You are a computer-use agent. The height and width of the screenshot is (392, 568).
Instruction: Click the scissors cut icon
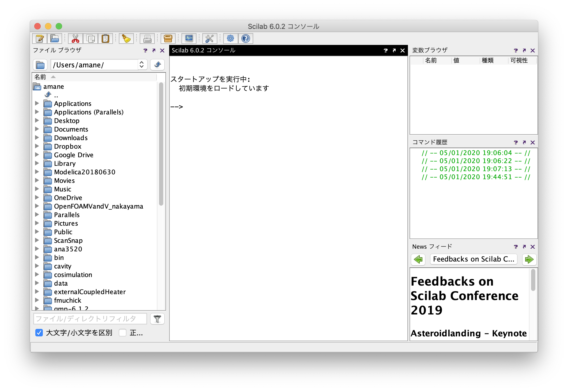75,39
